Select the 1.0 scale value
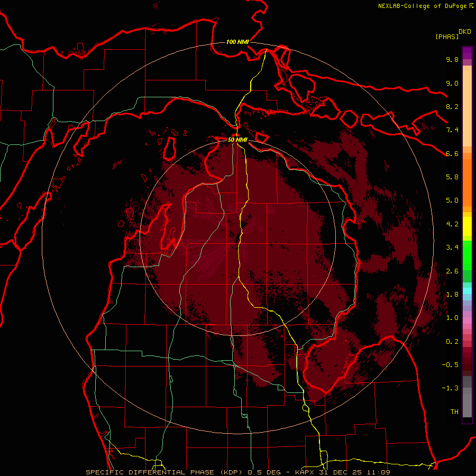The height and width of the screenshot is (476, 476). [452, 318]
